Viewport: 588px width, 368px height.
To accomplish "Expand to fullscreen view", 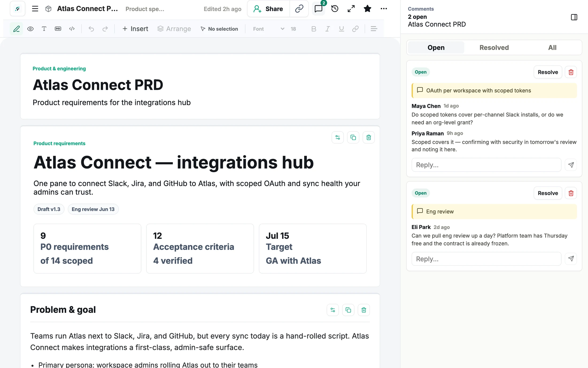I will 351,9.
